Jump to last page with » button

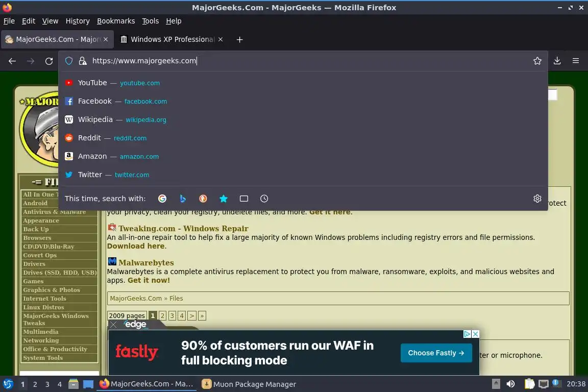pyautogui.click(x=202, y=316)
